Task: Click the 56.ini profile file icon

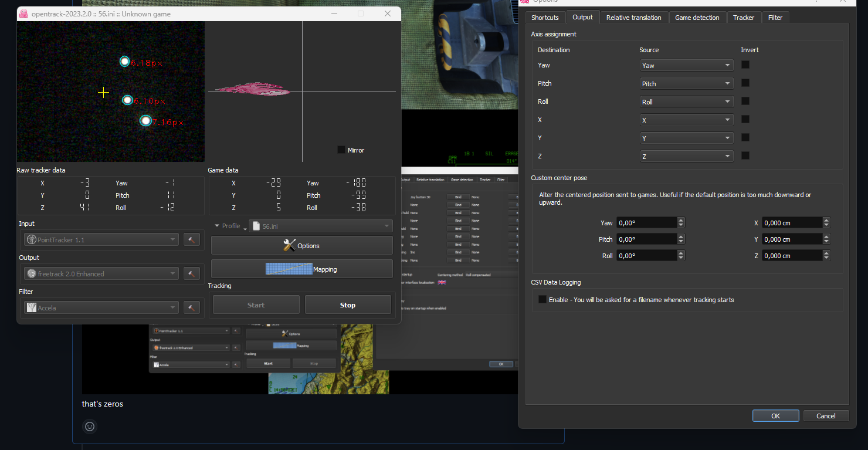Action: 255,225
